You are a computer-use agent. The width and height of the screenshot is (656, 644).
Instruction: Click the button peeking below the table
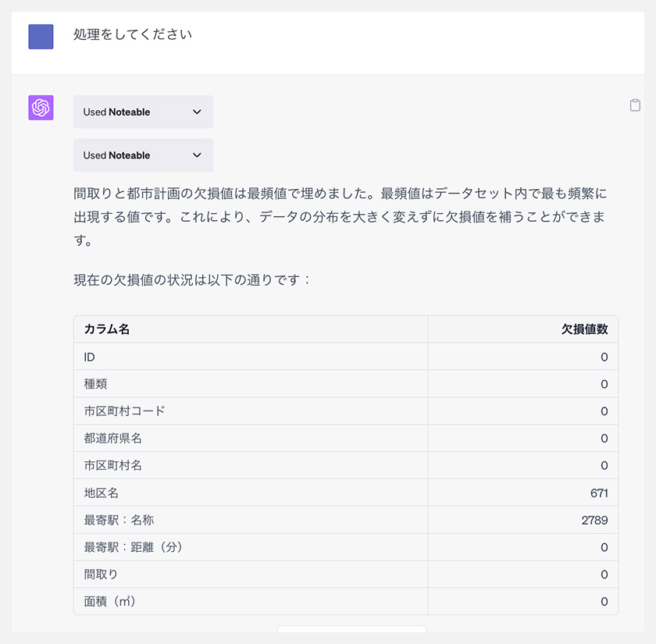click(x=352, y=629)
